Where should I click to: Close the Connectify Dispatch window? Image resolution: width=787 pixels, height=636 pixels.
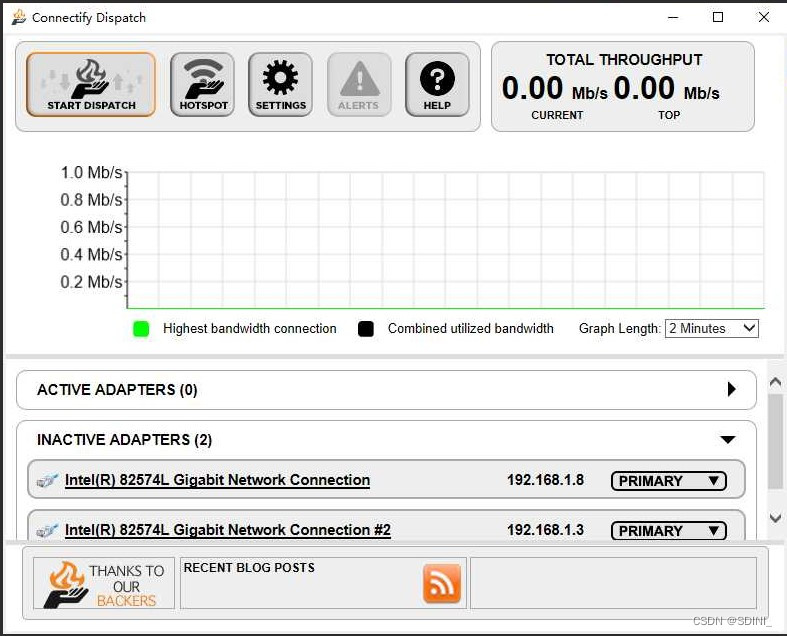point(763,17)
